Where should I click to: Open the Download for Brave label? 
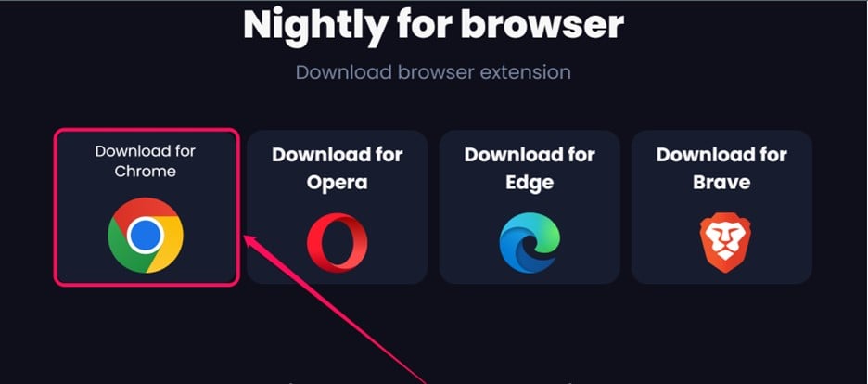coord(721,168)
